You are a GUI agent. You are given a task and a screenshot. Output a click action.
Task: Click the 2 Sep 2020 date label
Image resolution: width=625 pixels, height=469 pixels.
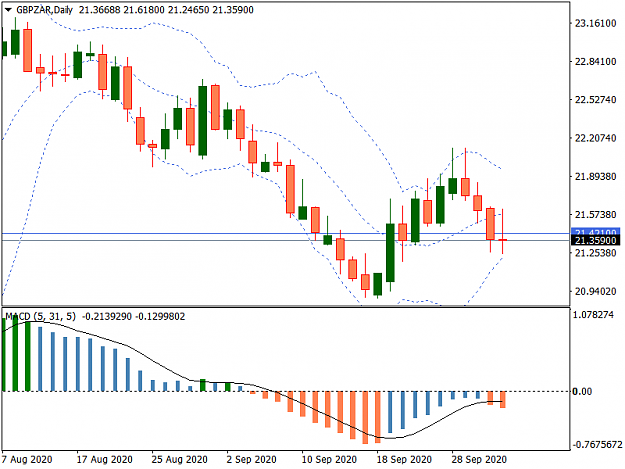click(x=252, y=459)
